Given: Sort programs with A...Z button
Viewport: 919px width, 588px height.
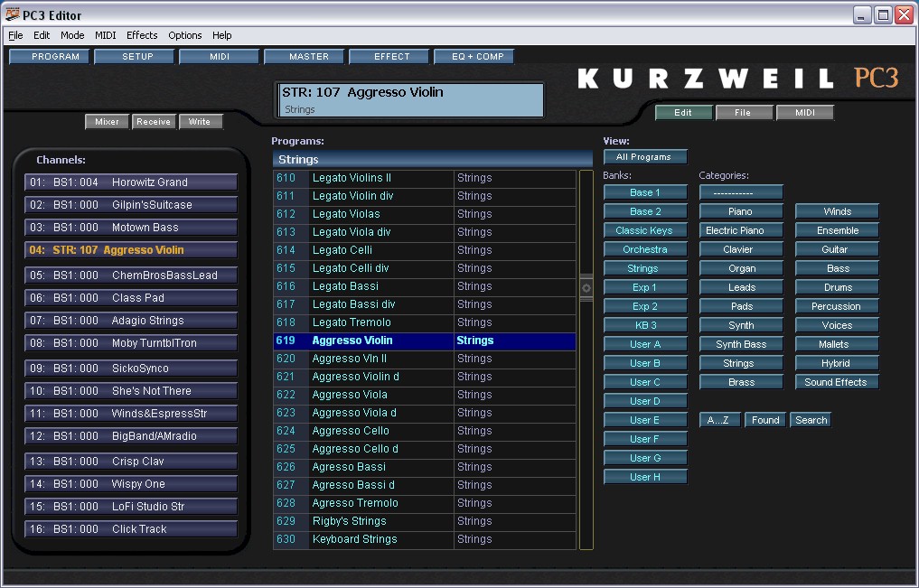Looking at the screenshot, I should 719,420.
